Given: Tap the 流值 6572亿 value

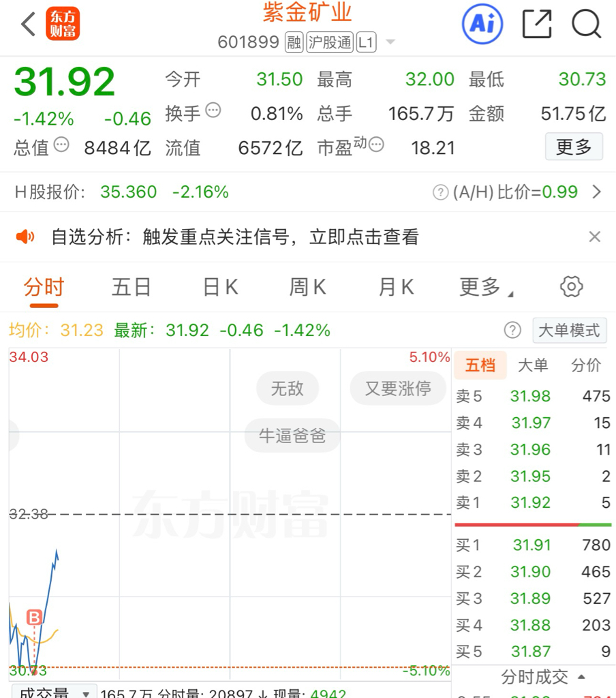Looking at the screenshot, I should (x=271, y=148).
